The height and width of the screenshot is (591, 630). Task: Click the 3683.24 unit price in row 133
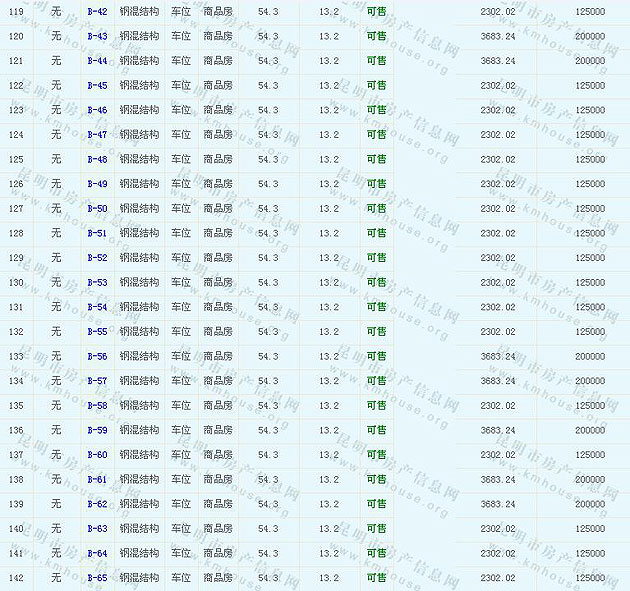click(498, 356)
